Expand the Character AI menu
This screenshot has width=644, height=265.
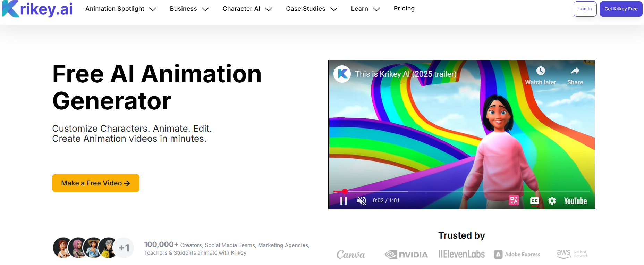pyautogui.click(x=247, y=9)
